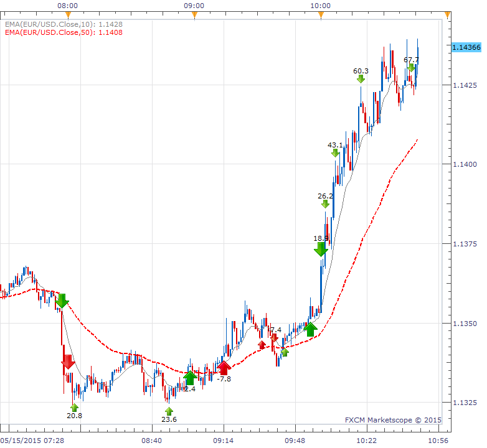Select the small red down arrow below -7.4
Screen dimensions: 487x448
[274, 337]
